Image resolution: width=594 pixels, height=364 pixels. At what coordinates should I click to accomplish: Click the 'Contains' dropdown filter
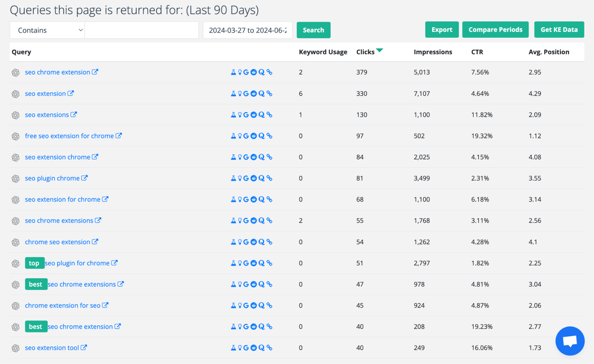pyautogui.click(x=48, y=30)
